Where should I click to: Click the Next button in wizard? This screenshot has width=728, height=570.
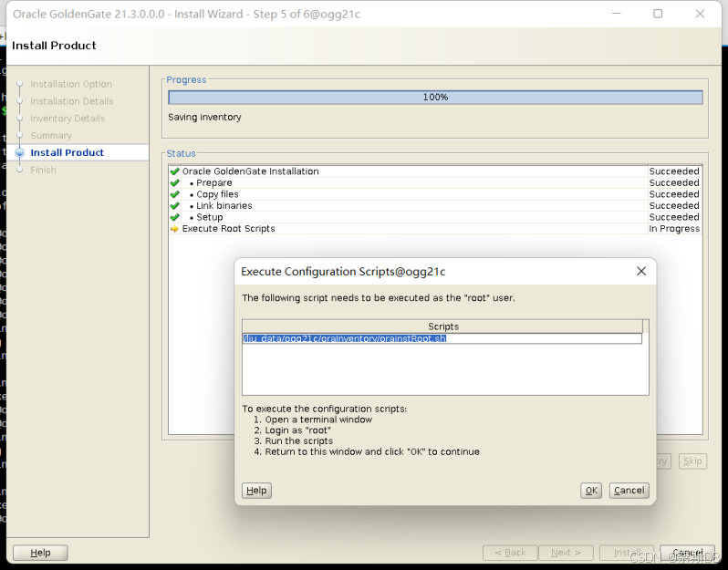tap(566, 553)
